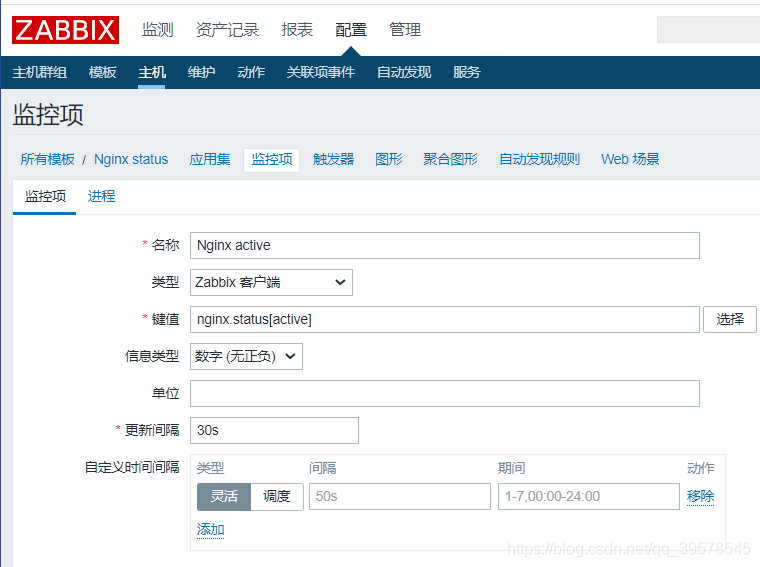Open the 图形 link

[x=389, y=159]
